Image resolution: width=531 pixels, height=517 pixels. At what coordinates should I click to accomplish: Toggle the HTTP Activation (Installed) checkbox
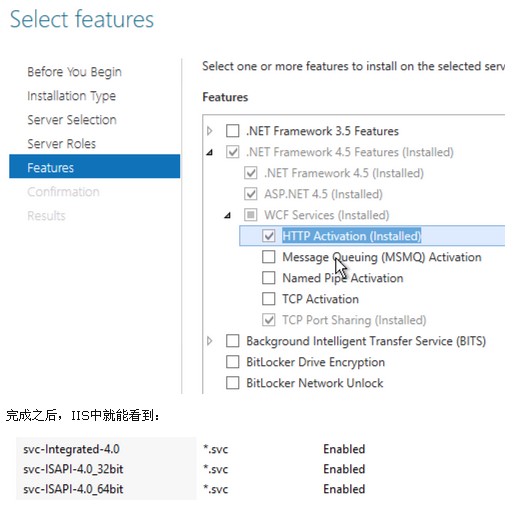(269, 236)
